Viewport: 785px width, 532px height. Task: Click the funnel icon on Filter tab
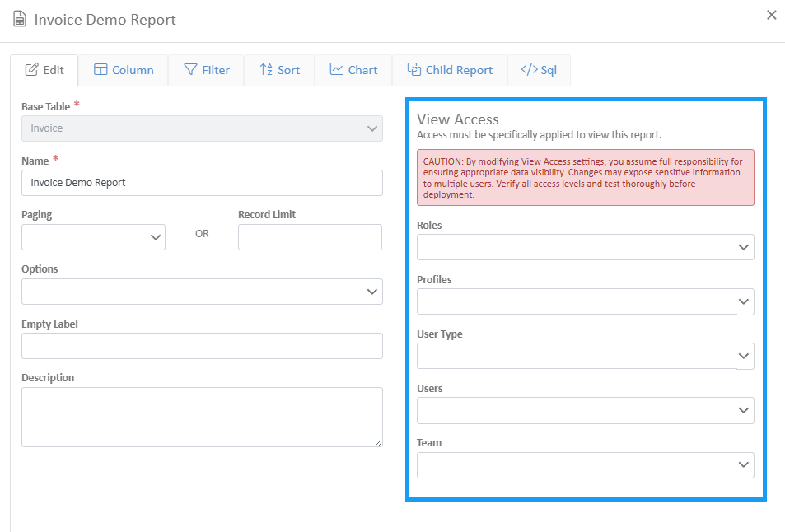pyautogui.click(x=190, y=70)
